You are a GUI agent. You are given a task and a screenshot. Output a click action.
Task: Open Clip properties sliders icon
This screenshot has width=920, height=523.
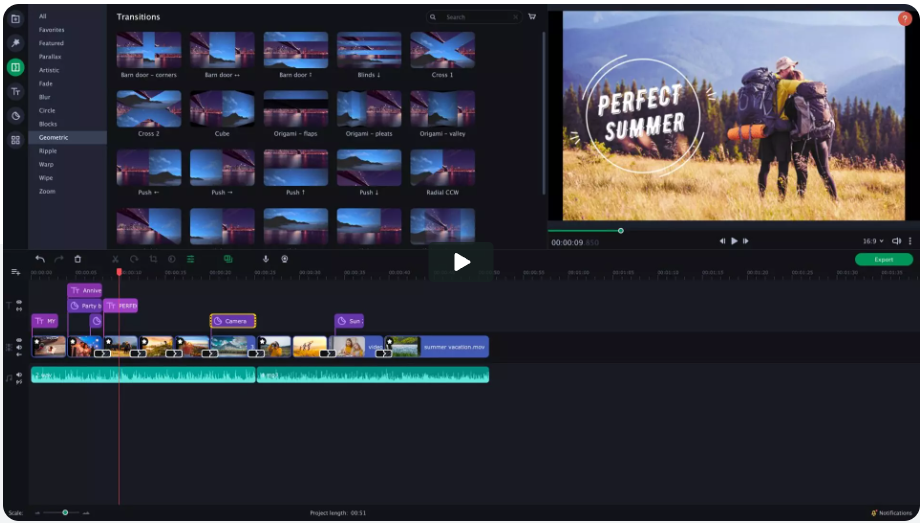[x=191, y=259]
